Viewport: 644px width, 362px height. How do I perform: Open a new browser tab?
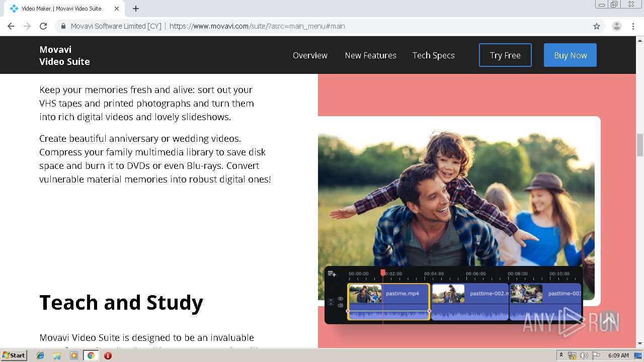pyautogui.click(x=136, y=9)
